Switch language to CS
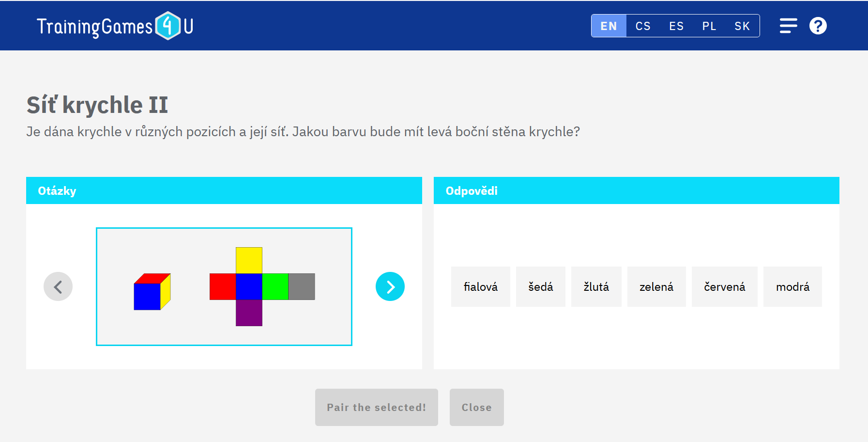Viewport: 868px width, 442px height. (x=643, y=26)
